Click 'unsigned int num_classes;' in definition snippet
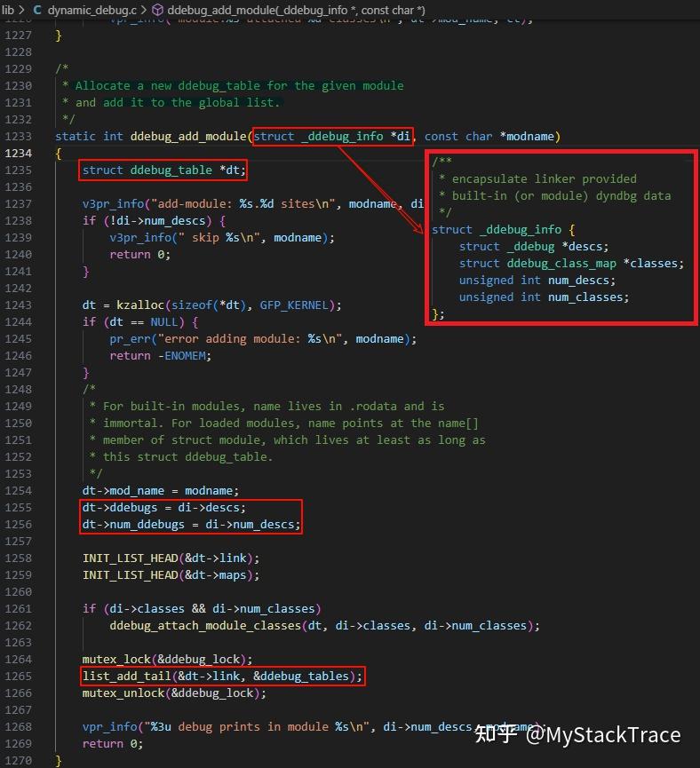 545,297
